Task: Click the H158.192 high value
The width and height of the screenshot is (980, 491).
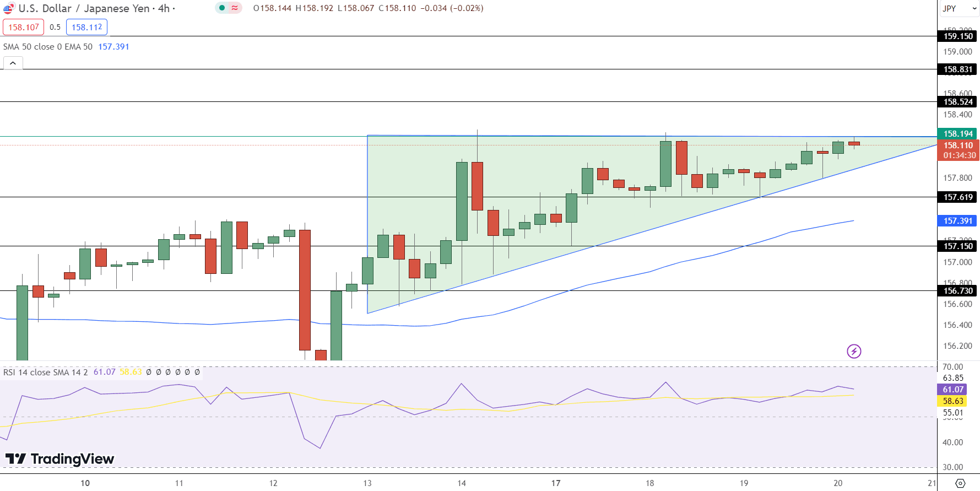Action: pyautogui.click(x=315, y=8)
